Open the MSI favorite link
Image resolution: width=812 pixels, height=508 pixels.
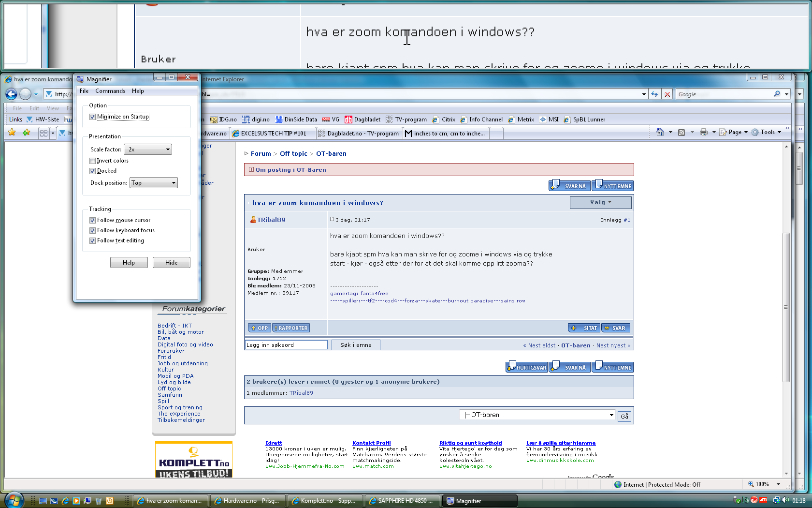coord(549,120)
